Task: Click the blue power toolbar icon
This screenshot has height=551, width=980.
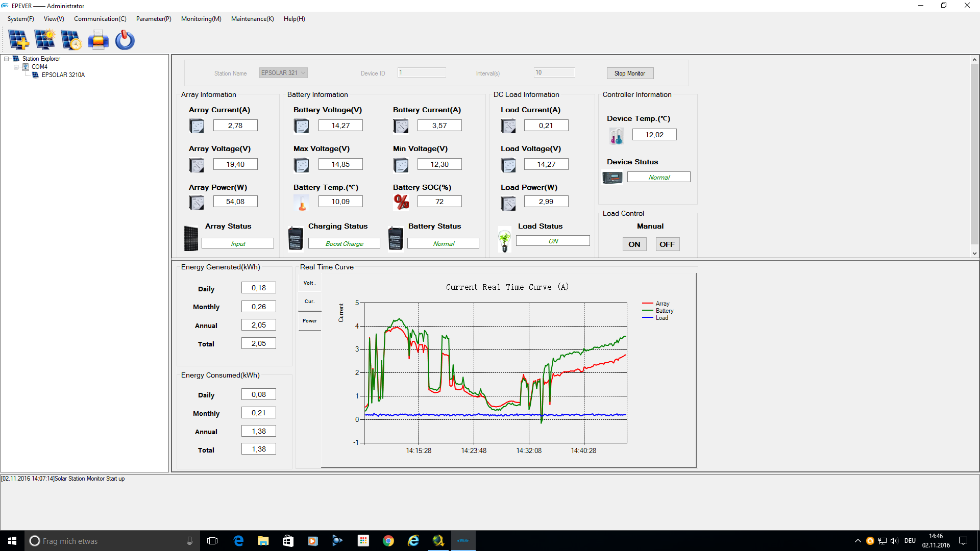Action: (x=125, y=40)
